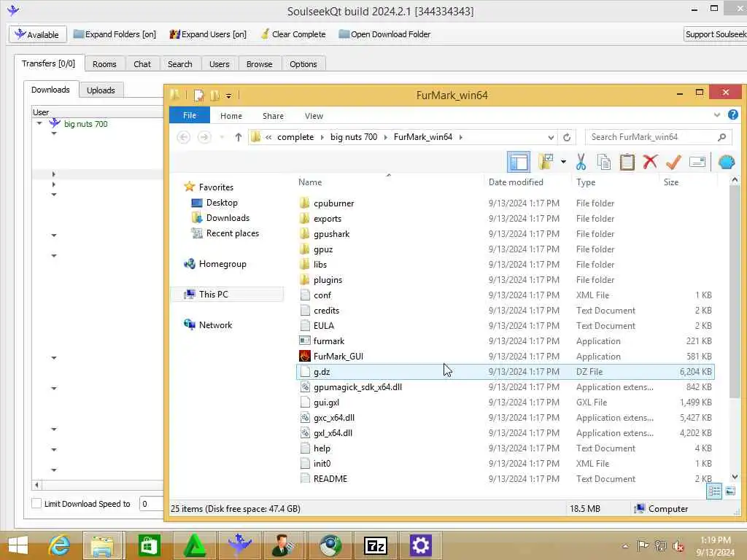Click the Windows Start button
This screenshot has height=560, width=747.
pyautogui.click(x=18, y=545)
